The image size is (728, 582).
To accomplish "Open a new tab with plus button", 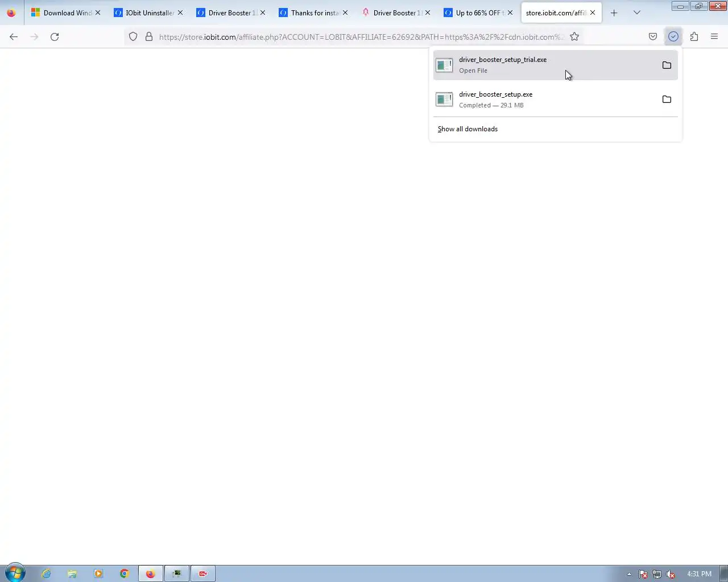I will click(614, 13).
